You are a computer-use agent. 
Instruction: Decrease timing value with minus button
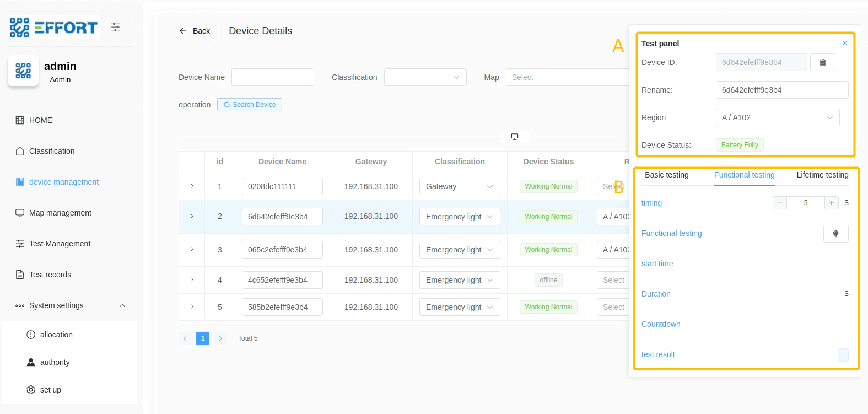coord(779,203)
